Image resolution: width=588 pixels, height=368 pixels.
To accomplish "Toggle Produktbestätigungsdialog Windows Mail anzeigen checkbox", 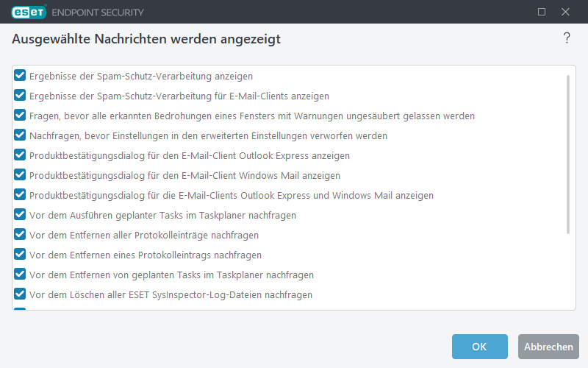I will point(20,175).
